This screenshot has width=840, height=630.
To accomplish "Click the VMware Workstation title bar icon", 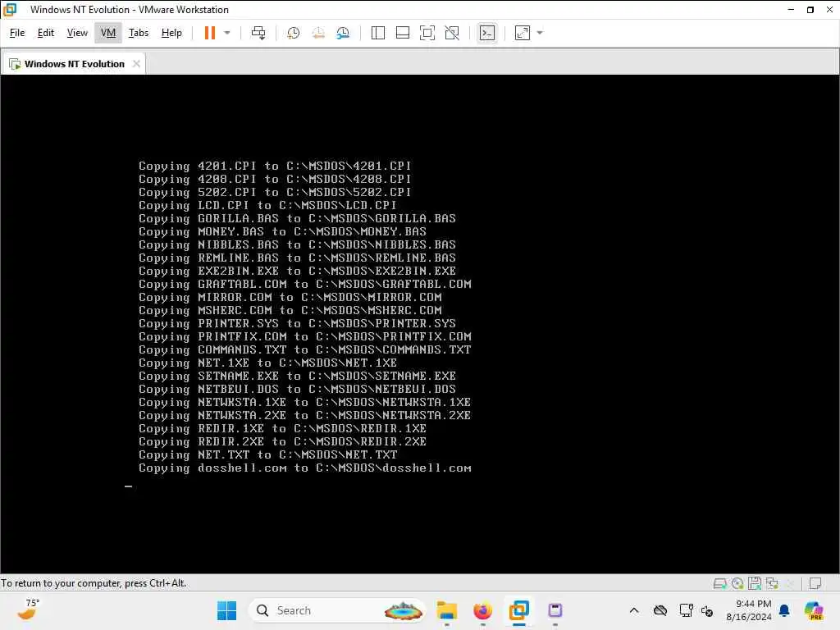I will [x=10, y=9].
